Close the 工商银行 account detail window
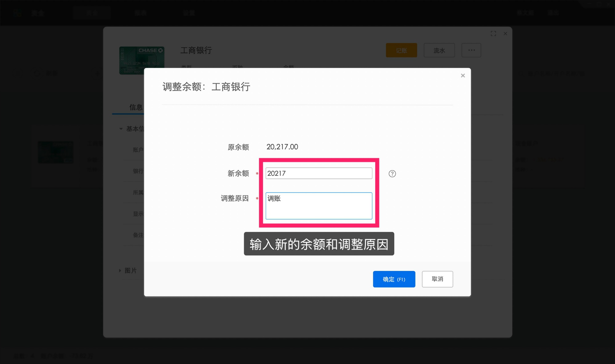615x364 pixels. coord(505,34)
